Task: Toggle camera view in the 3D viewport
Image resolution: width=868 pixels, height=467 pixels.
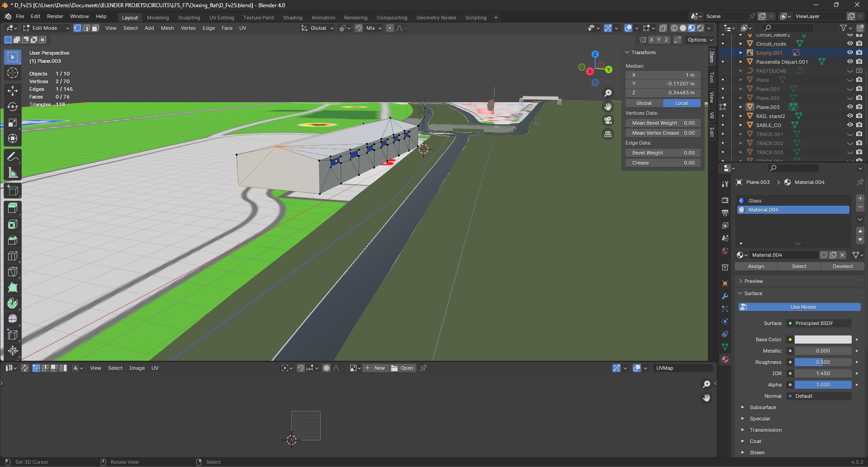Action: pyautogui.click(x=608, y=120)
